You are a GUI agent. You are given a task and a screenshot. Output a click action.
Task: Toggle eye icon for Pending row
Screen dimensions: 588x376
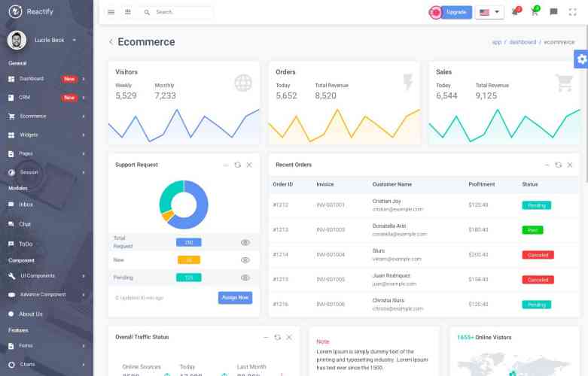(x=245, y=277)
